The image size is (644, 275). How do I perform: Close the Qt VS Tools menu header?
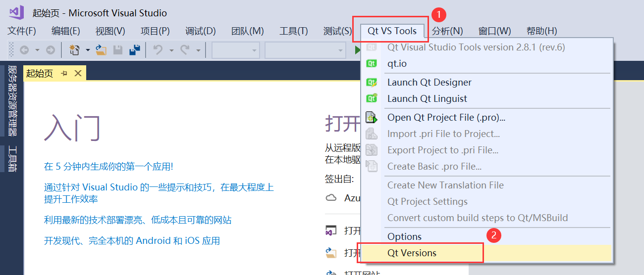(392, 31)
